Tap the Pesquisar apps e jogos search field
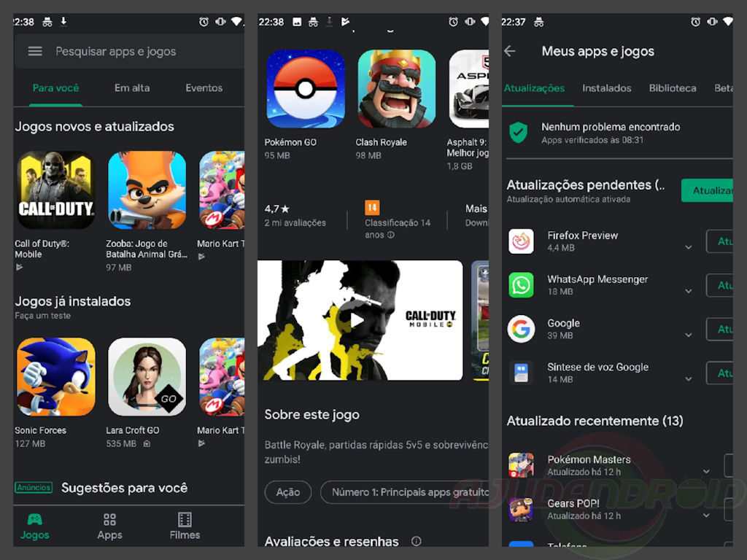Image resolution: width=747 pixels, height=560 pixels. pyautogui.click(x=129, y=51)
